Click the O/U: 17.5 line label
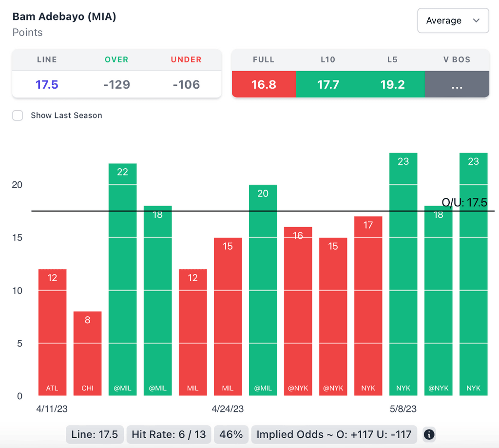 (464, 202)
